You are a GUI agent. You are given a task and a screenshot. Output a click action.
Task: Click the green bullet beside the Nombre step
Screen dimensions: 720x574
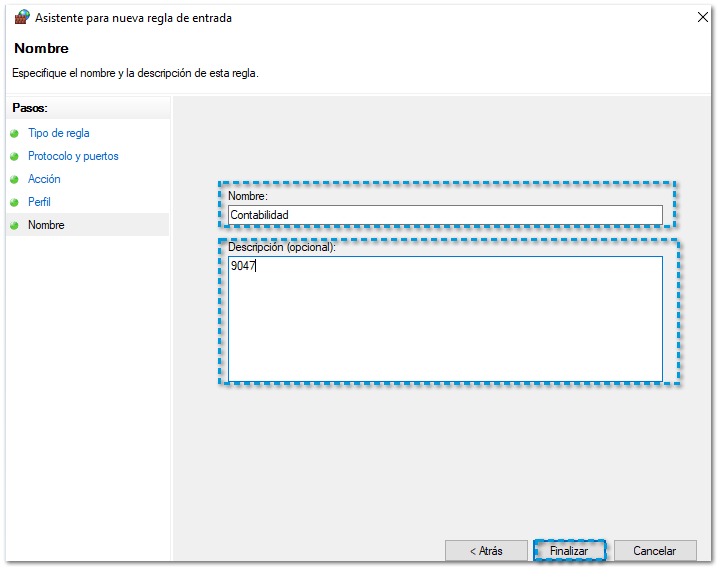(14, 225)
